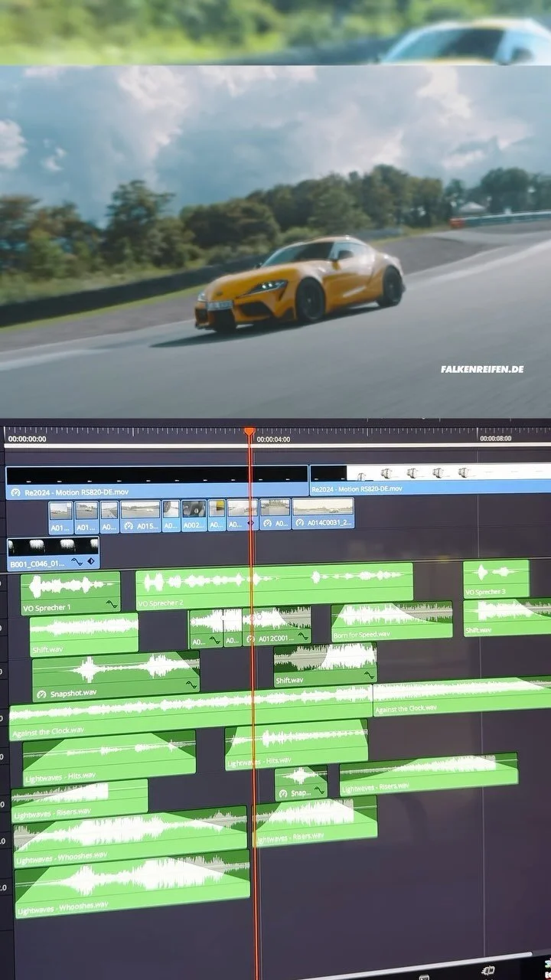Select the short Snap... audio clip

(x=301, y=782)
